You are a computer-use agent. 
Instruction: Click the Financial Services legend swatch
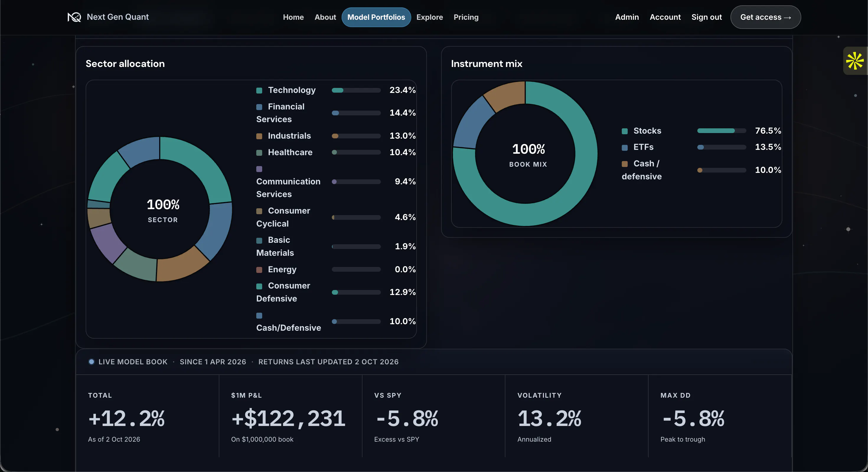pos(259,107)
